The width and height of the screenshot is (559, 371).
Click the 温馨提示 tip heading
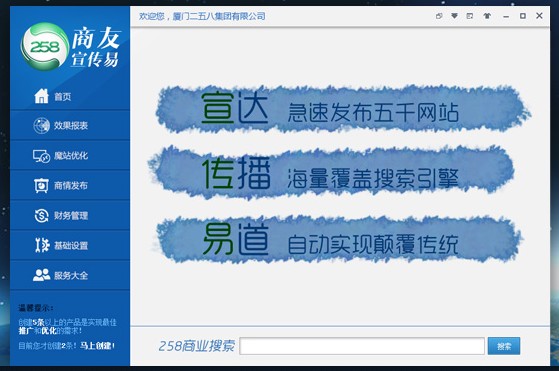[36, 308]
